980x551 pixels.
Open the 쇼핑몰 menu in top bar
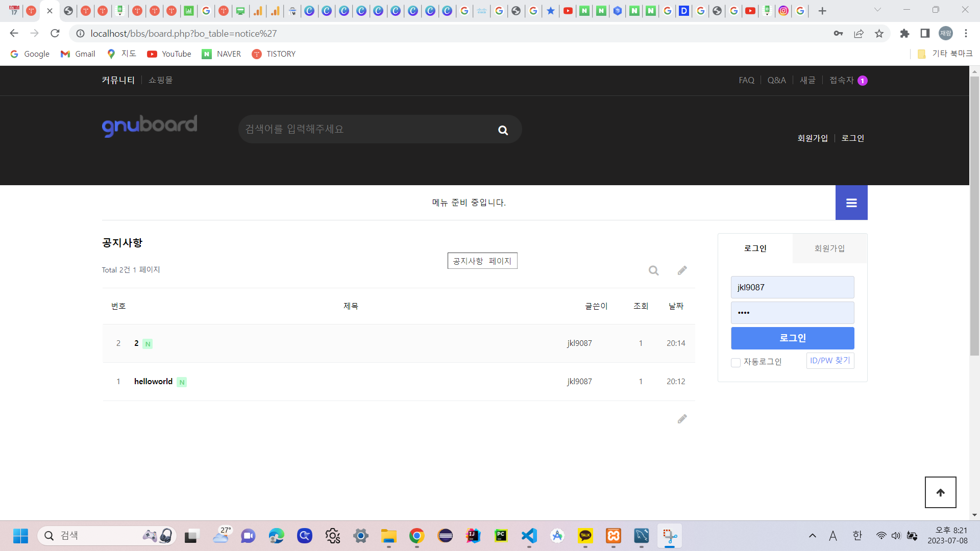(x=160, y=80)
